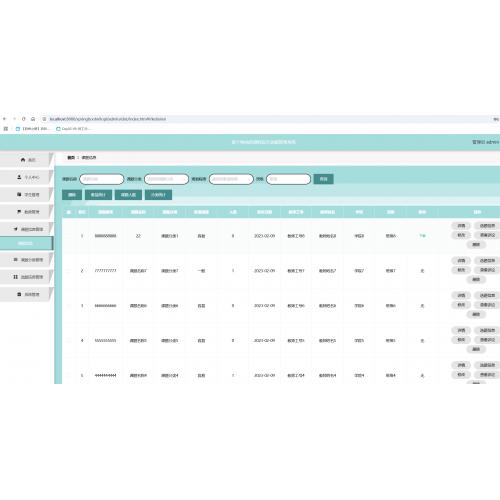The image size is (500, 500).
Task: Select the paper plane icon sidebar item
Action: pos(16,229)
